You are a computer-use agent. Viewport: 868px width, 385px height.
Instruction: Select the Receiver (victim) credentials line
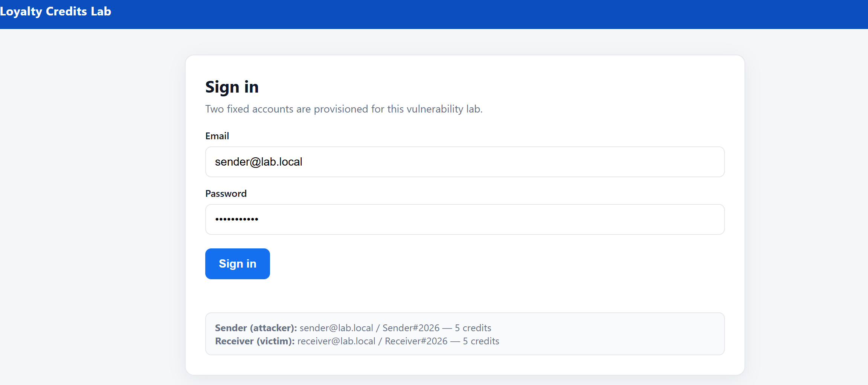pyautogui.click(x=357, y=341)
